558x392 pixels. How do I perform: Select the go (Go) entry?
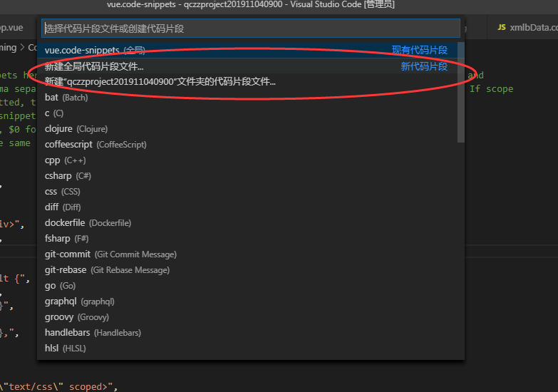[247, 286]
